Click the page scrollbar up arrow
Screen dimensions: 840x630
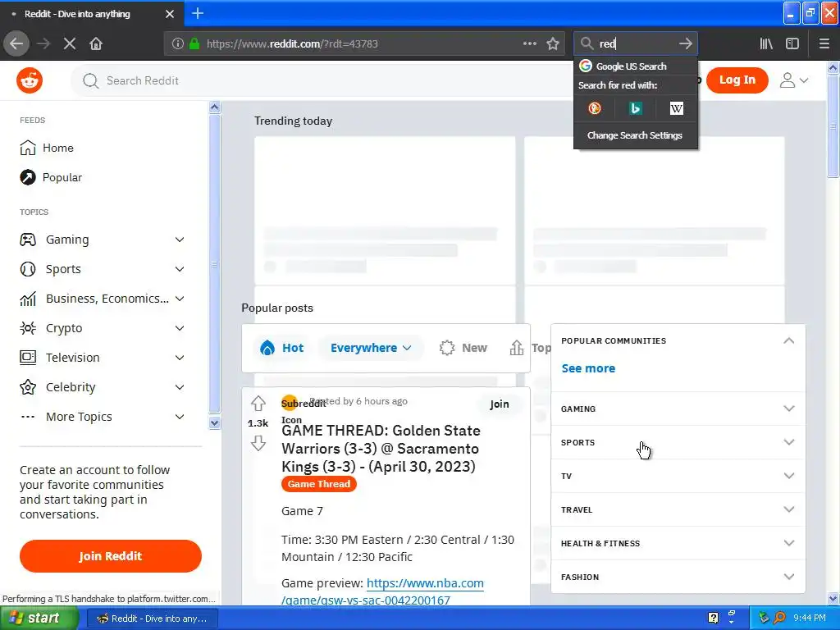tap(833, 67)
